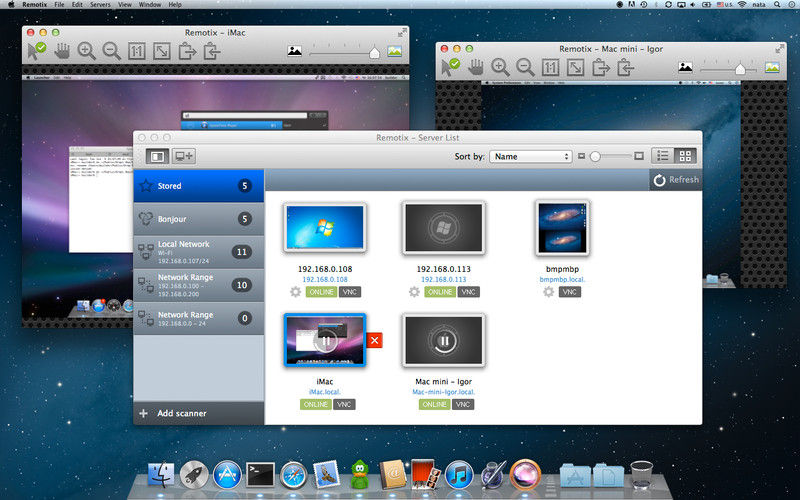The height and width of the screenshot is (500, 800).
Task: Click high quality image icon in iMac window
Action: (x=394, y=51)
